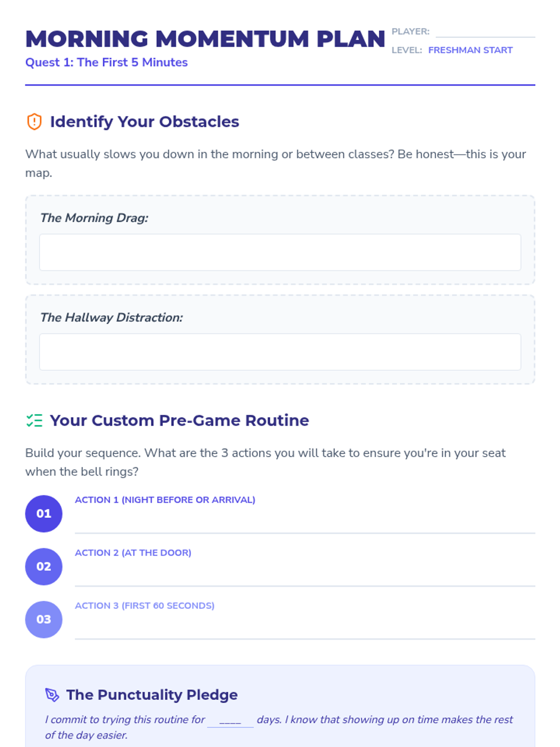Click the 03 step circle
560x747 pixels.
44,619
